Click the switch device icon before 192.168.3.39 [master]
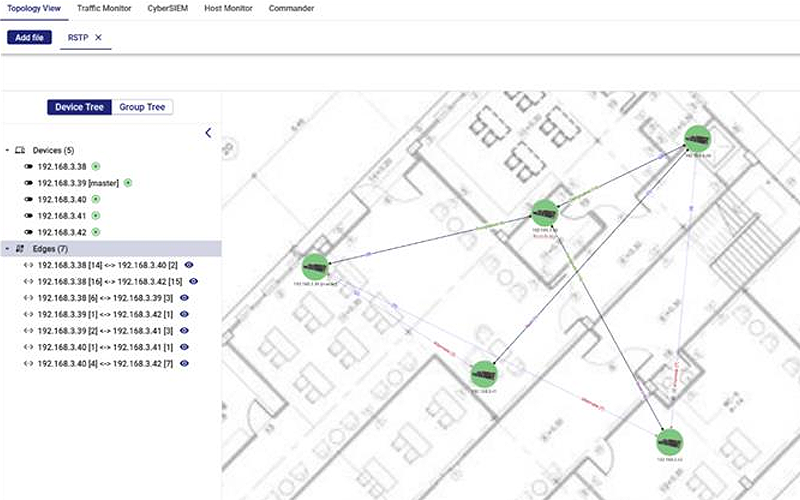Screen dimensions: 800x500 tap(29, 183)
